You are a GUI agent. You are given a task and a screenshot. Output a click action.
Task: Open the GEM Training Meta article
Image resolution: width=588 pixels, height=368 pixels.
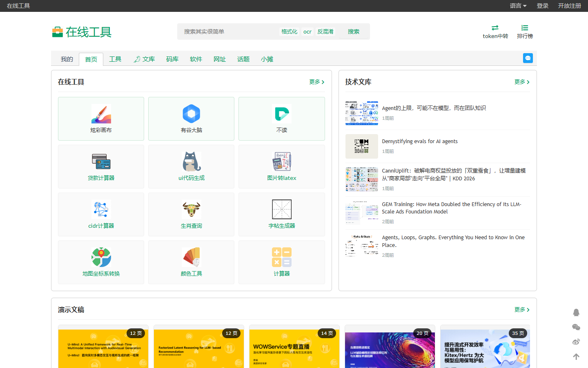(452, 208)
